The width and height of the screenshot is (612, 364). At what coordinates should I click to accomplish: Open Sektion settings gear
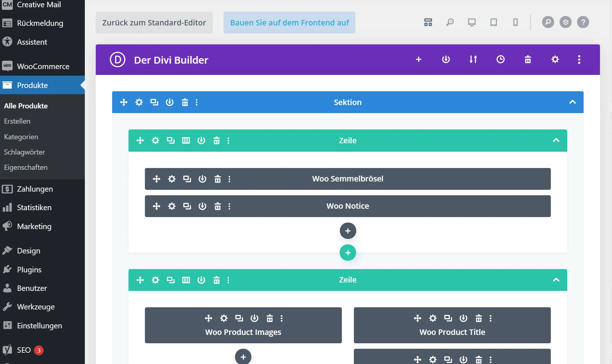click(x=139, y=102)
